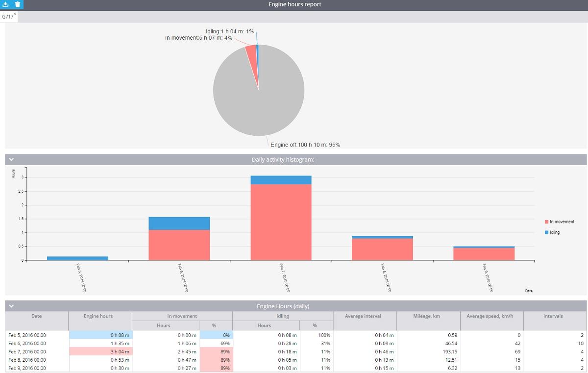
Task: Click the '0 h 28 m' idling hours cell
Action: click(266, 344)
